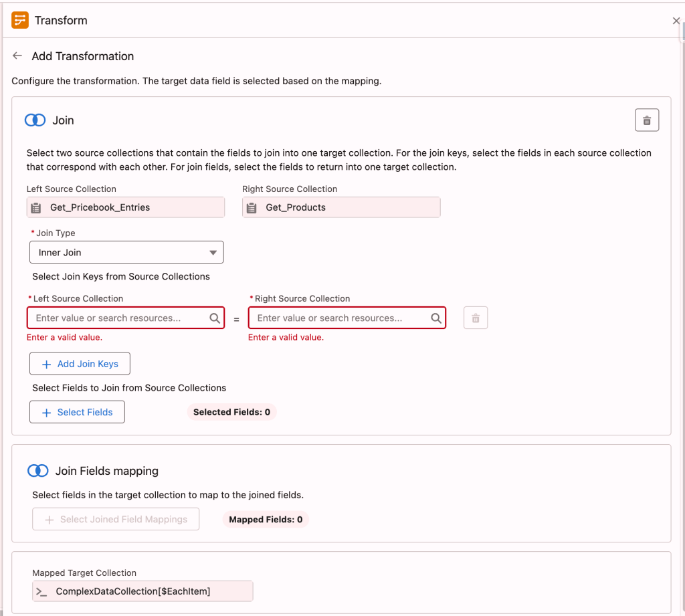The image size is (685, 616).
Task: Click the Join Fields mapping Venn icon
Action: coord(38,470)
